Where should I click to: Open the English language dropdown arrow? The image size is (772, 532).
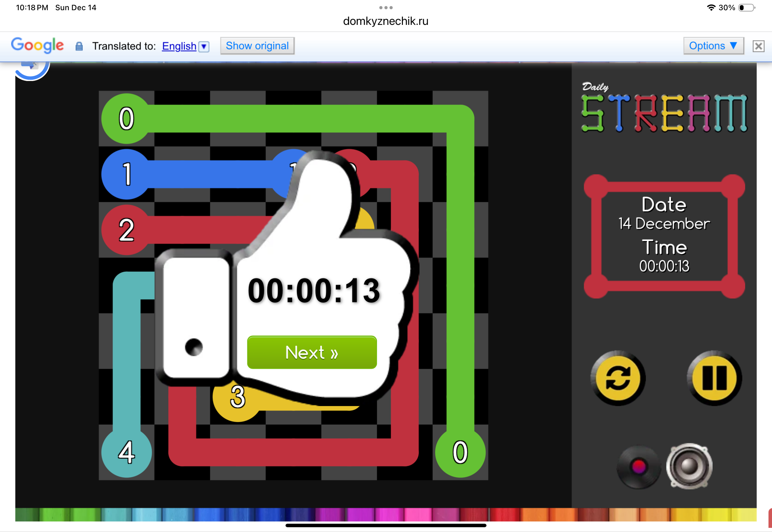204,46
